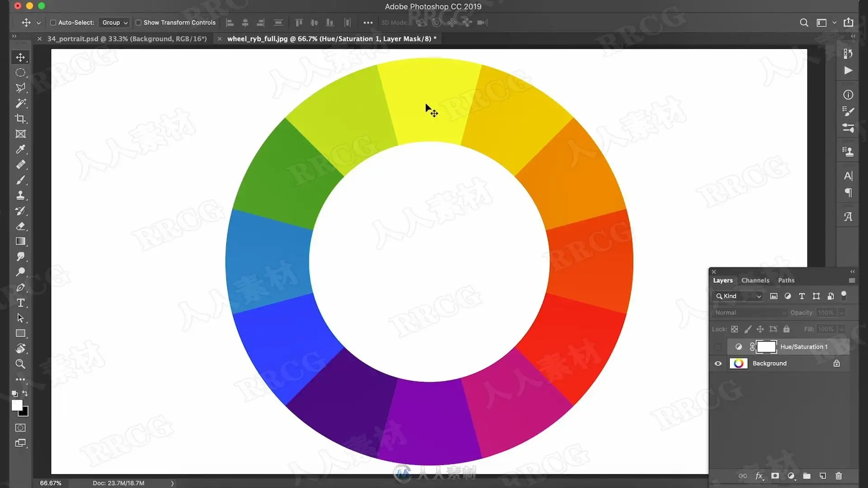Switch to 34_portrait.psd document tab
Image resolution: width=868 pixels, height=488 pixels.
click(x=127, y=39)
